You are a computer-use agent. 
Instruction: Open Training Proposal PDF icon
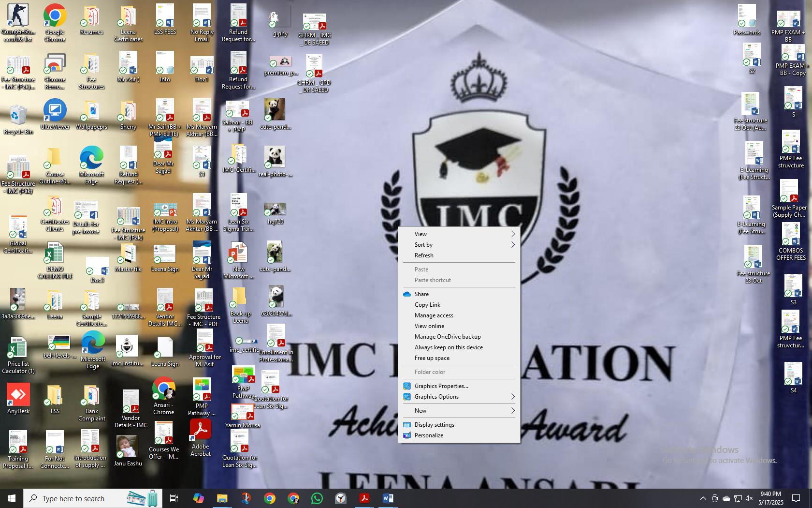[x=18, y=450]
